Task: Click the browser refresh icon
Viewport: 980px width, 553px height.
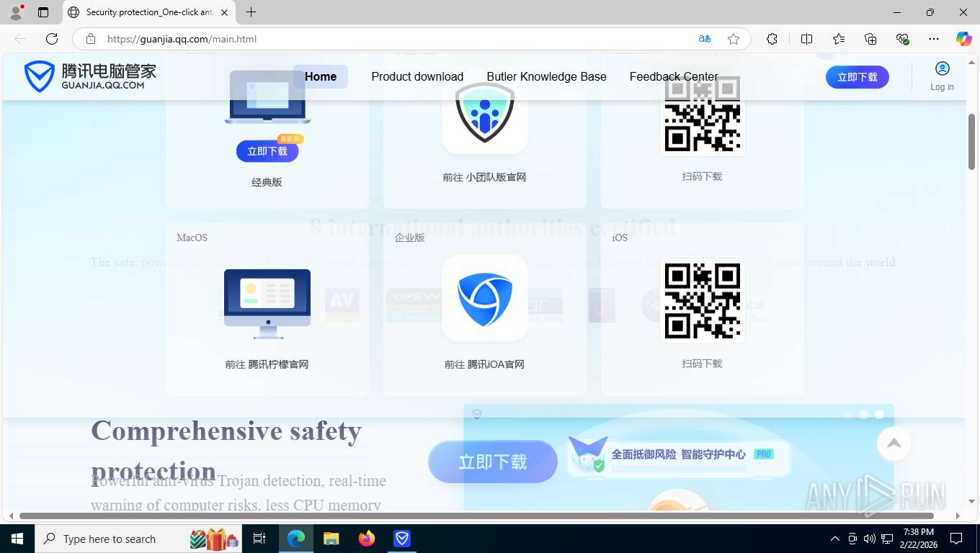Action: click(52, 39)
